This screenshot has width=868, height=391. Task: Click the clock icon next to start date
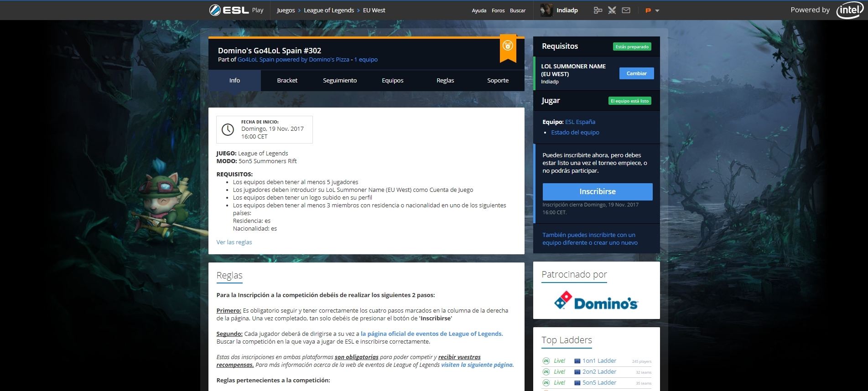tap(228, 129)
